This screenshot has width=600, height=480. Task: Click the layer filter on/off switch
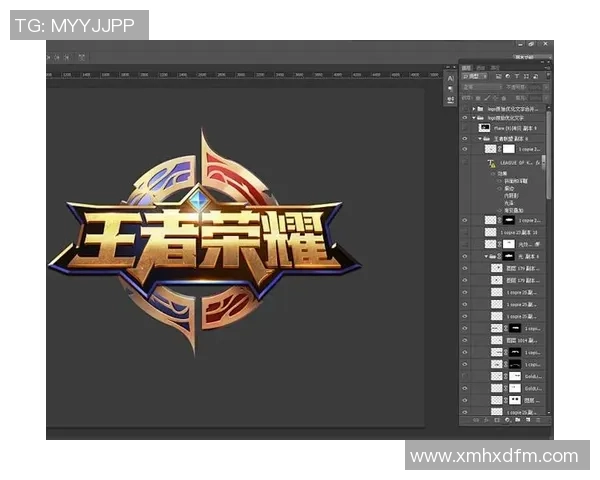547,77
